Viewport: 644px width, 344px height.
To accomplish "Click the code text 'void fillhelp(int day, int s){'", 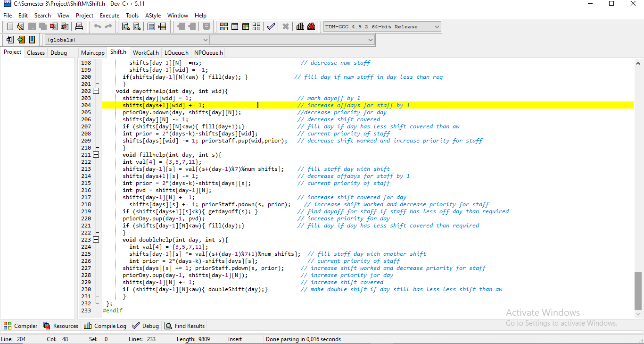I will [172, 155].
